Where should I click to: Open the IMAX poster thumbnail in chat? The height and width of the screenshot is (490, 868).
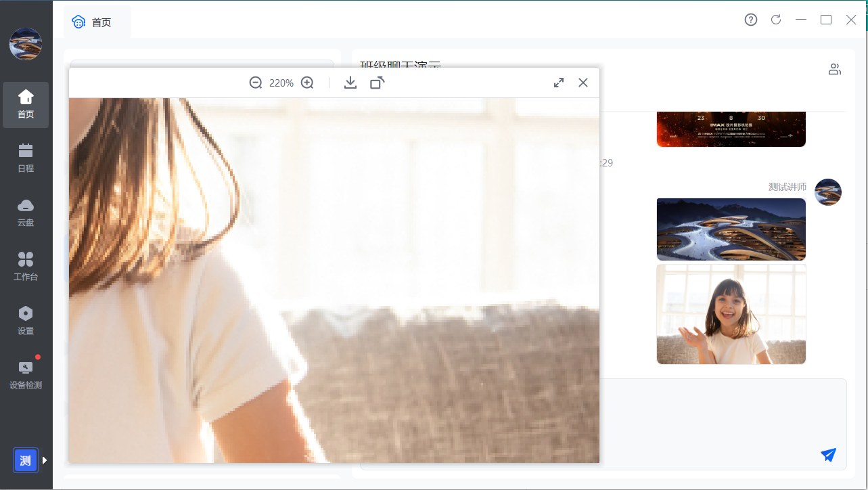[731, 129]
